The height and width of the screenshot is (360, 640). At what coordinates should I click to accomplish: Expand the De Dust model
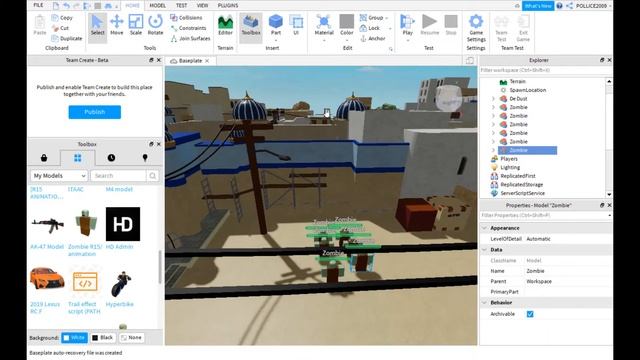point(493,99)
